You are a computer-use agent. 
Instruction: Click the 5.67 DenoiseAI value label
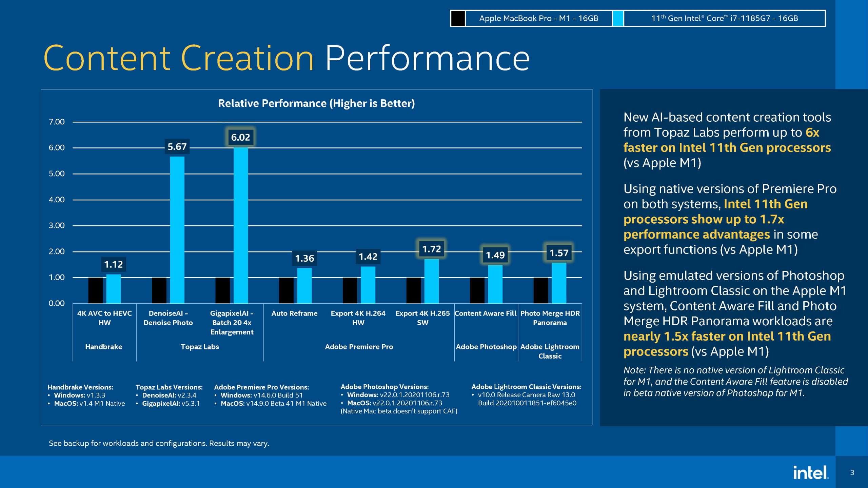click(177, 147)
